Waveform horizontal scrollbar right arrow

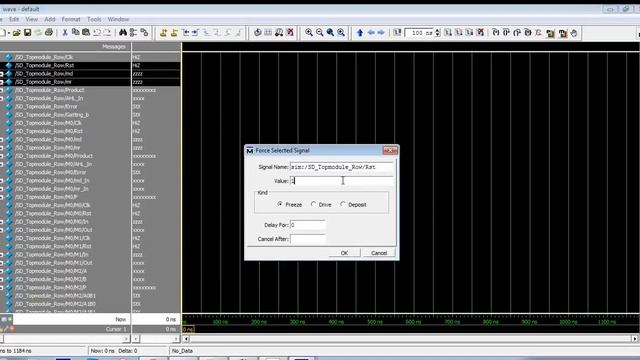click(x=635, y=339)
